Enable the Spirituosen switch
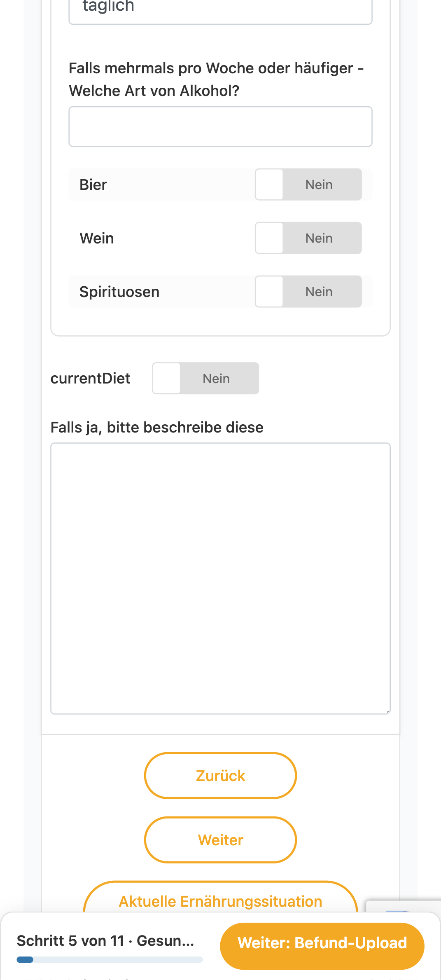The height and width of the screenshot is (980, 441). 308,292
